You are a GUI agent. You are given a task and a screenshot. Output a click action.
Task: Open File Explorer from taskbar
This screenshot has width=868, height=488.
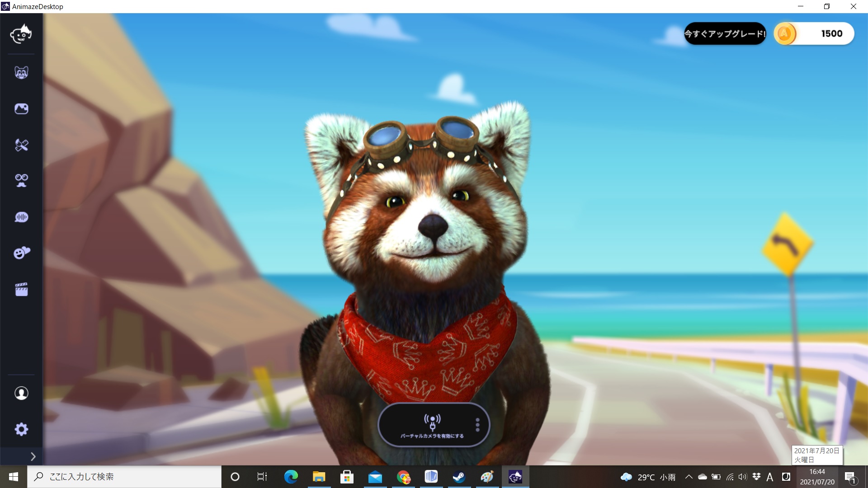[x=319, y=477]
